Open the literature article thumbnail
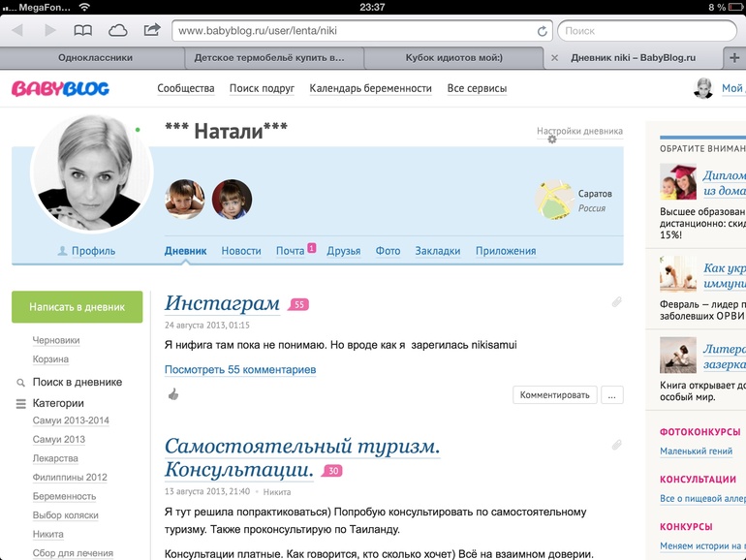 678,355
